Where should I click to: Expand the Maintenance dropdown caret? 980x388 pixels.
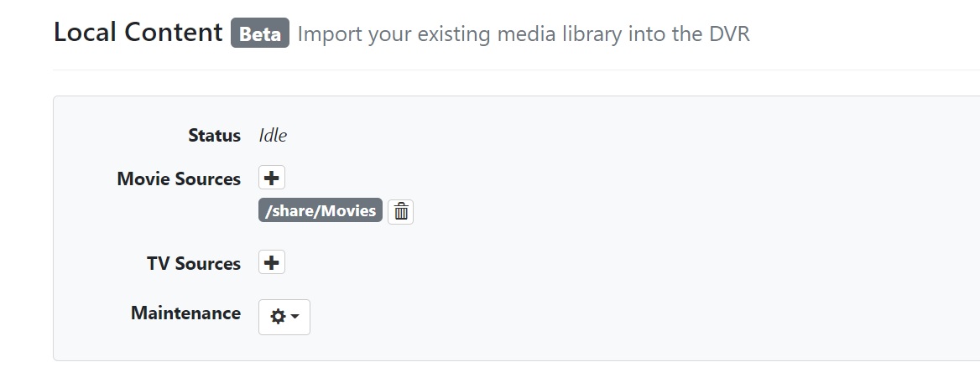coord(295,317)
